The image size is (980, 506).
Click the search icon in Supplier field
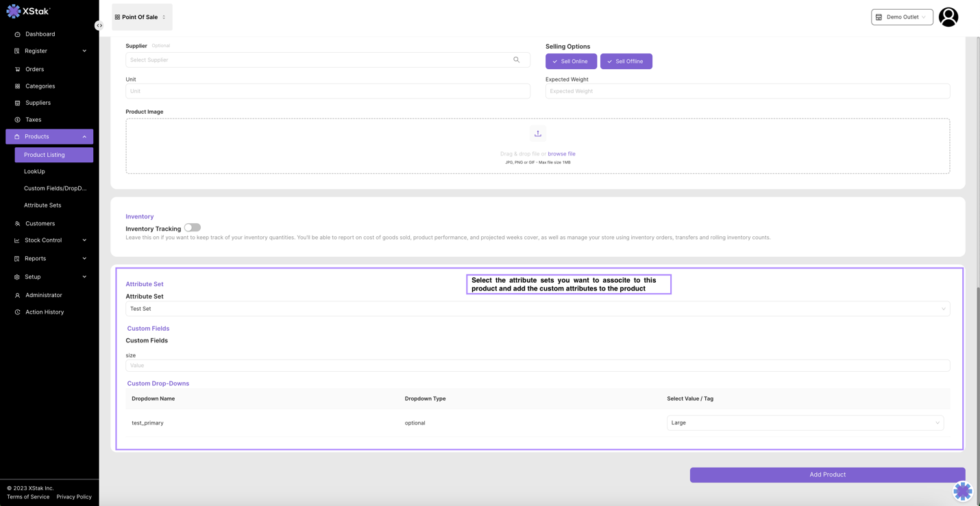(x=517, y=60)
